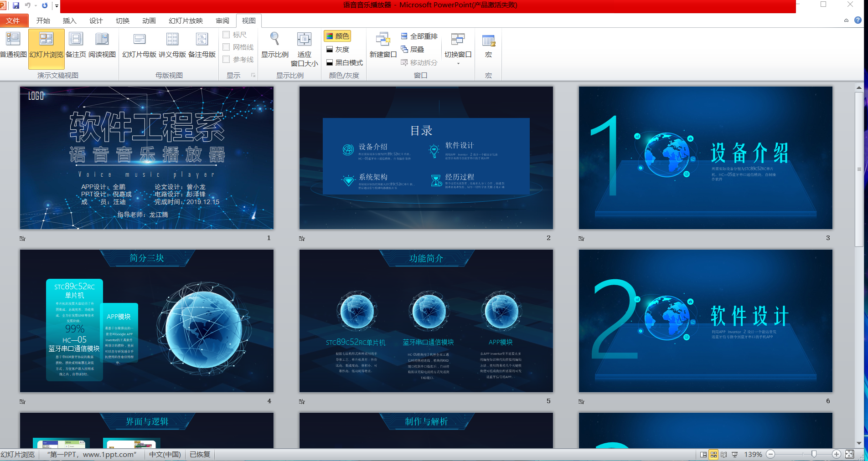Viewport: 868px width, 461px height.
Task: Open the undo history dropdown arrow
Action: (x=36, y=5)
